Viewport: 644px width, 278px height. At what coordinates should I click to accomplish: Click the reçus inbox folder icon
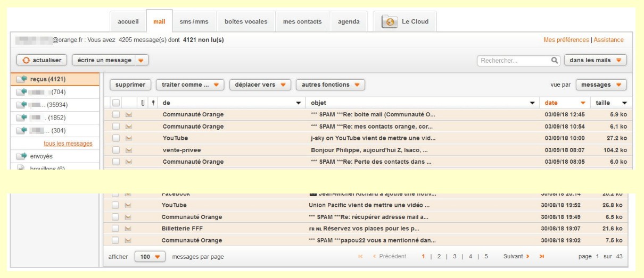(22, 80)
